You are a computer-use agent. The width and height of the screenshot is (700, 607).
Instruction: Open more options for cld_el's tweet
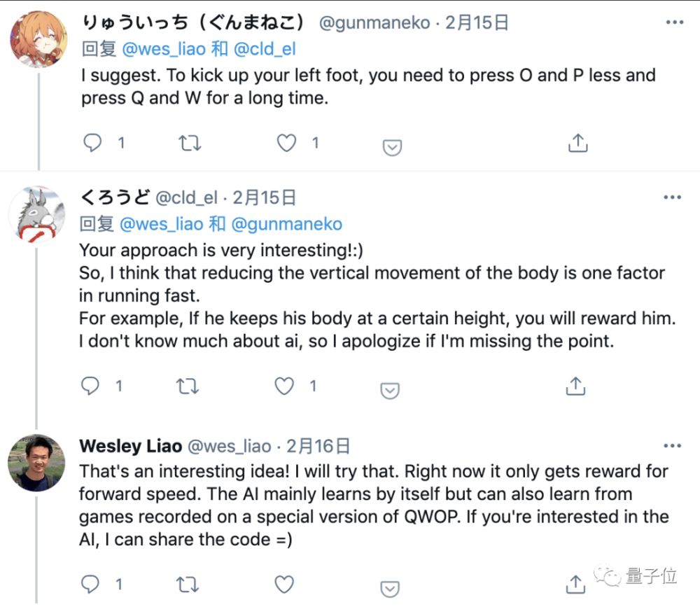click(x=672, y=197)
